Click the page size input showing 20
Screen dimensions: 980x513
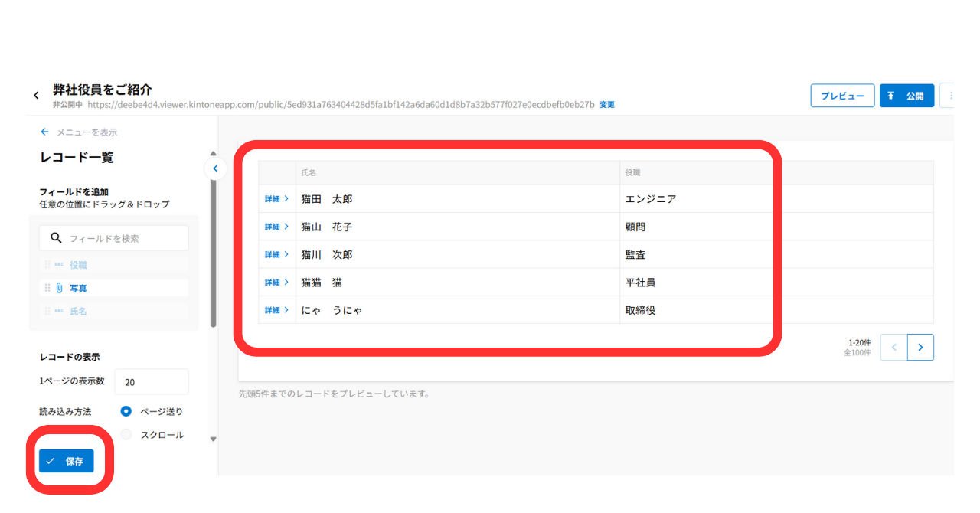pyautogui.click(x=151, y=381)
